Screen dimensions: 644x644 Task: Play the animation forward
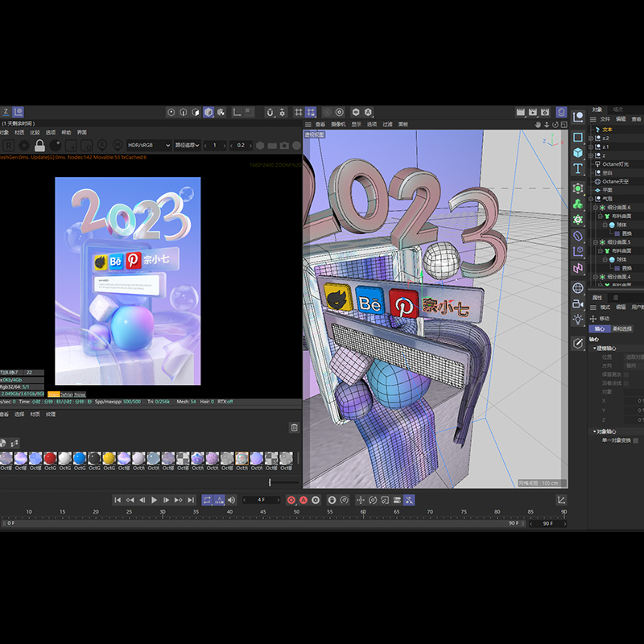coord(154,500)
